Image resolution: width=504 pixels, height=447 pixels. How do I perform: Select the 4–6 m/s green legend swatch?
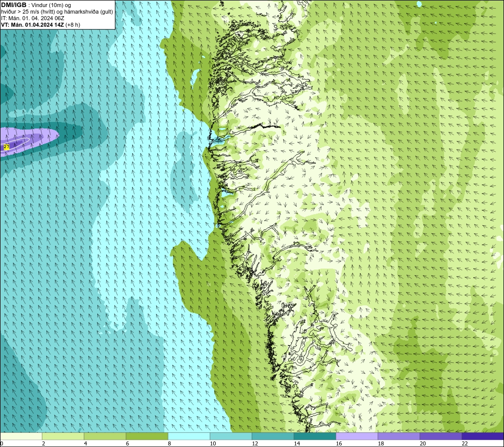(105, 436)
